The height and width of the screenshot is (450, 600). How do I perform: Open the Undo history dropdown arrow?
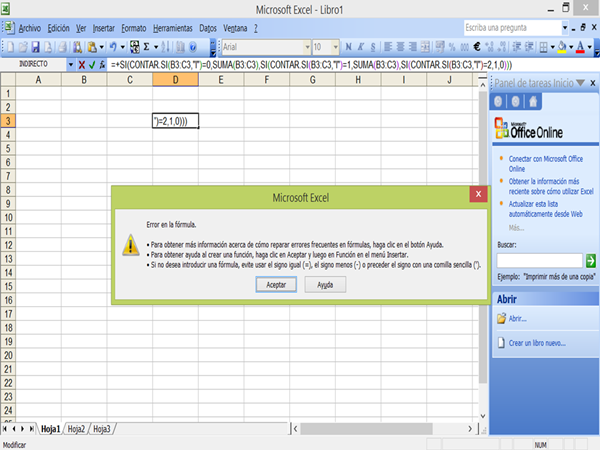click(x=122, y=47)
